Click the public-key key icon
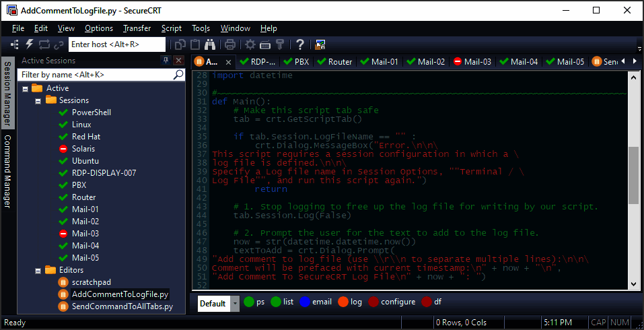Image resolution: width=644 pixels, height=330 pixels. pos(280,44)
